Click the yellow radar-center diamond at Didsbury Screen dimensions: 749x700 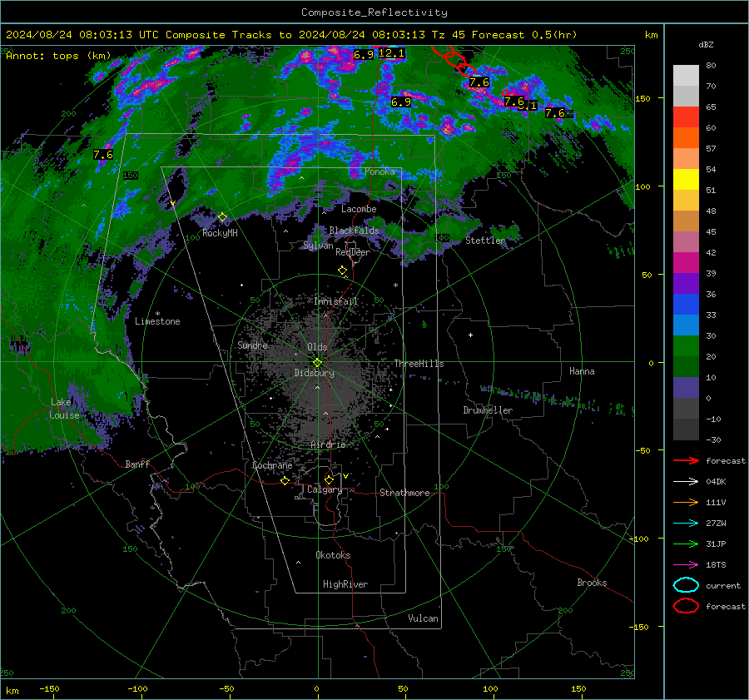[317, 363]
